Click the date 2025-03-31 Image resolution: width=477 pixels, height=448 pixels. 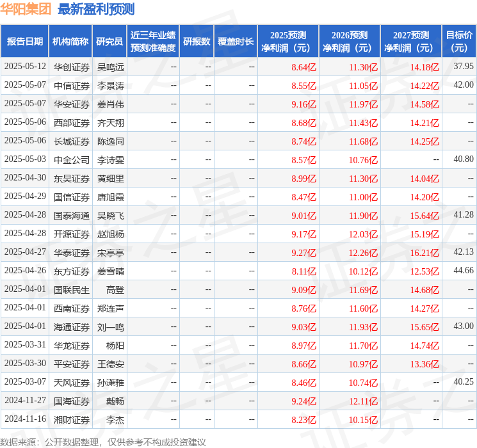25,344
